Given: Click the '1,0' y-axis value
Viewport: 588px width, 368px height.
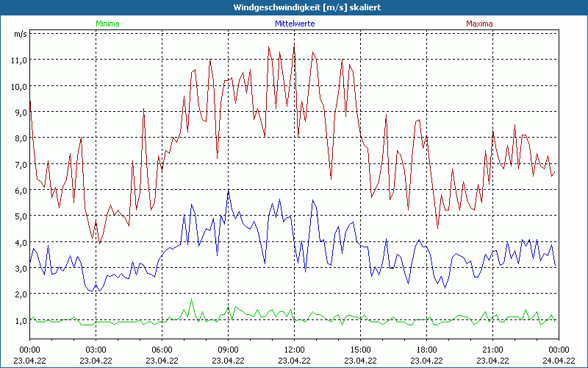Looking at the screenshot, I should tap(21, 321).
